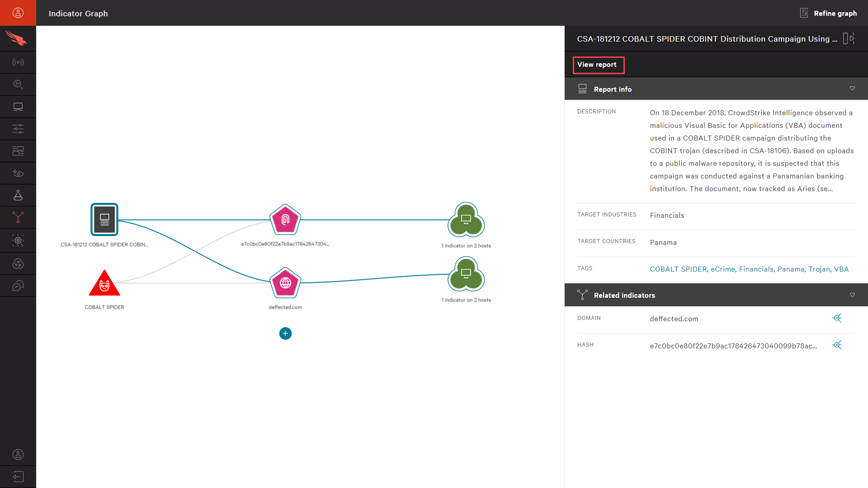
Task: Select the deffected.com domain node
Action: click(x=285, y=283)
